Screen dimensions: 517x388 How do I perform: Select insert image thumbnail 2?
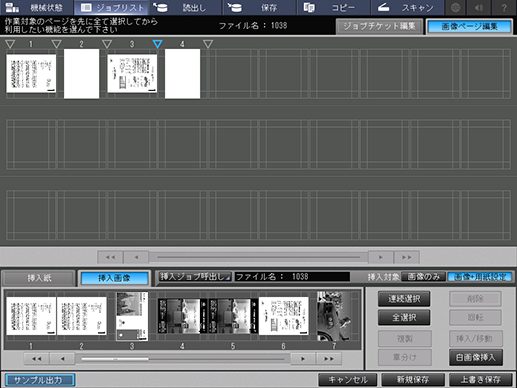(x=82, y=316)
